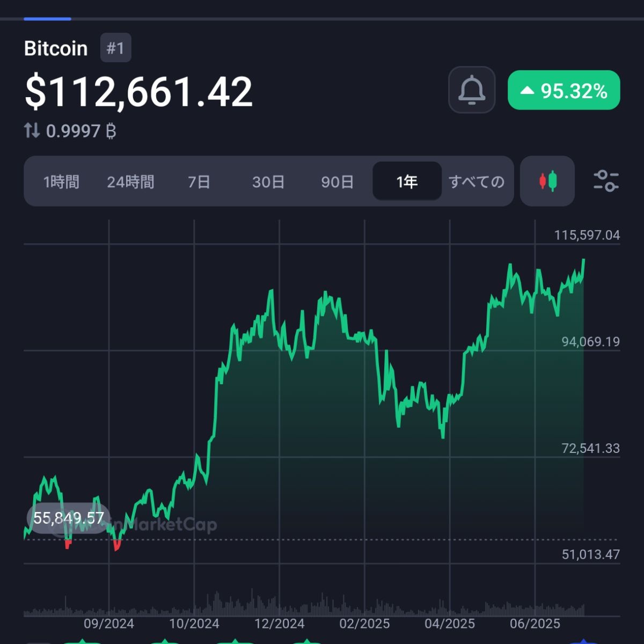Viewport: 644px width, 644px height.
Task: Show all-time data with すべての tab
Action: [x=476, y=182]
